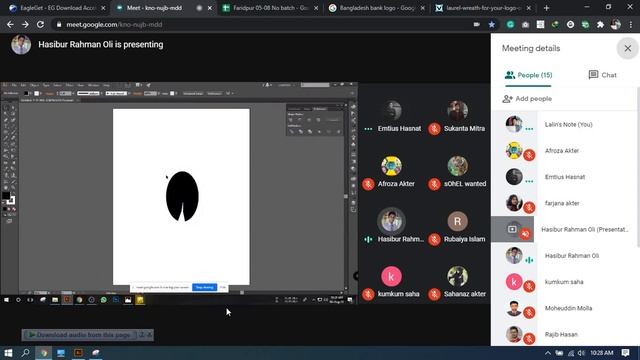
Task: Click the WhatsApp icon on shared taskbar
Action: (104, 300)
